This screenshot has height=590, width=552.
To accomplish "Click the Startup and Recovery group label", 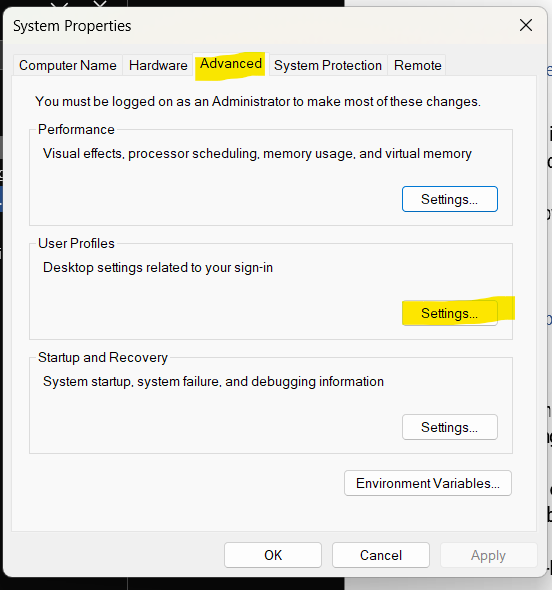I will 103,357.
